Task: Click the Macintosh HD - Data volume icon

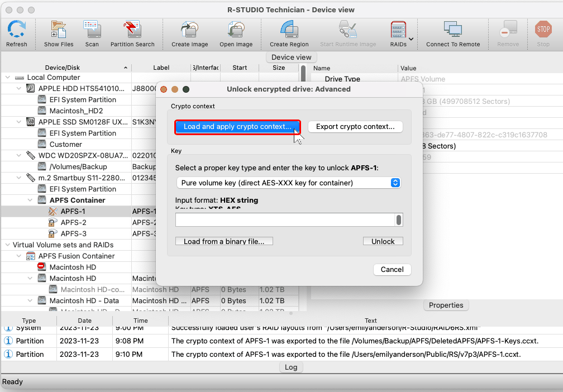Action: [42, 300]
